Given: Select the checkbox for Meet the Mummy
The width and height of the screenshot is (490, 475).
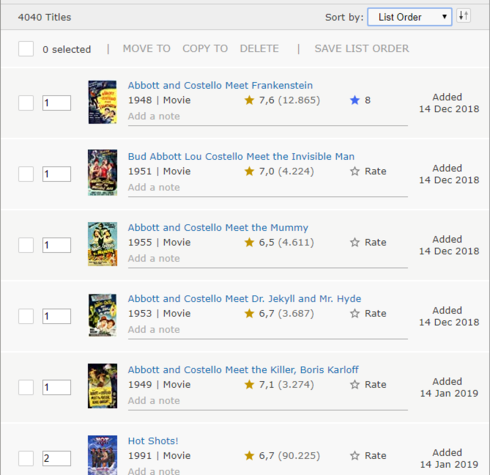Looking at the screenshot, I should click(26, 245).
